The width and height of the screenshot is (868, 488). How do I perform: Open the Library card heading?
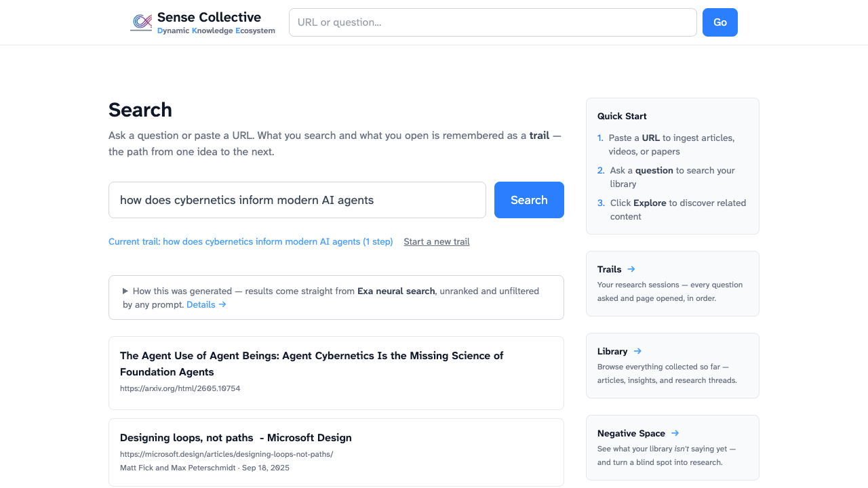(x=612, y=351)
